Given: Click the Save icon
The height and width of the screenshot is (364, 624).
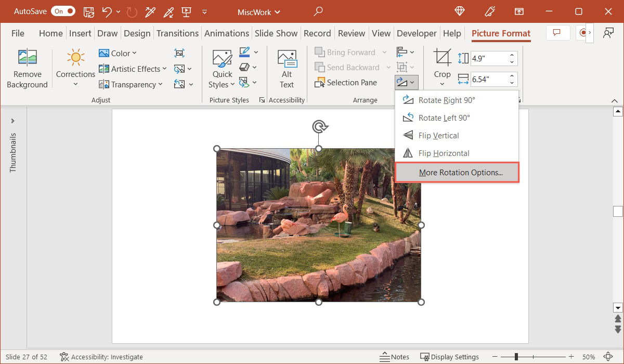Looking at the screenshot, I should point(88,11).
